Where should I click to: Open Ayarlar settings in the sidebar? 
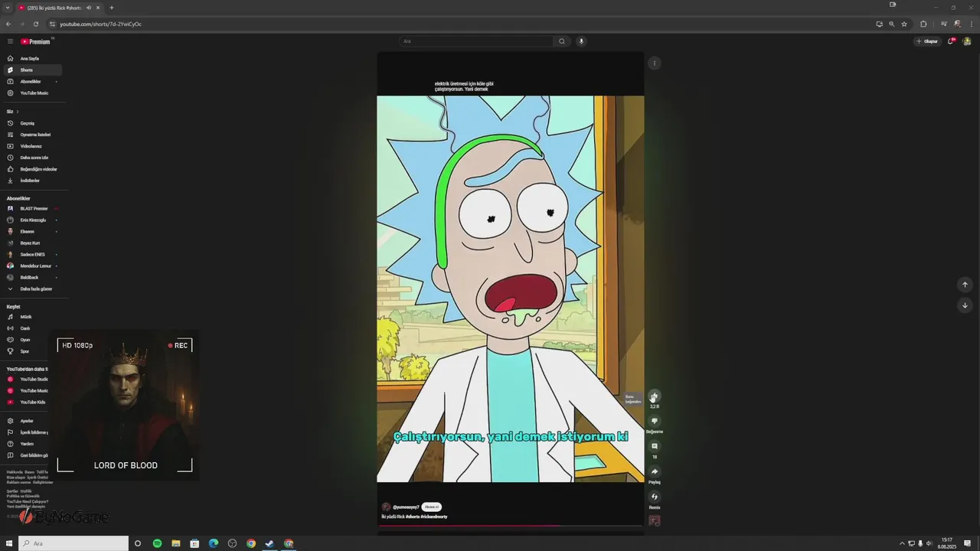(x=28, y=421)
